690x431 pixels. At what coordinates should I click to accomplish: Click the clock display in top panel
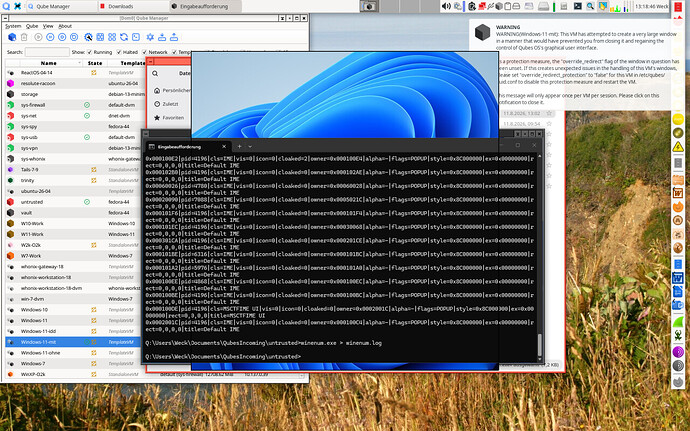point(652,6)
